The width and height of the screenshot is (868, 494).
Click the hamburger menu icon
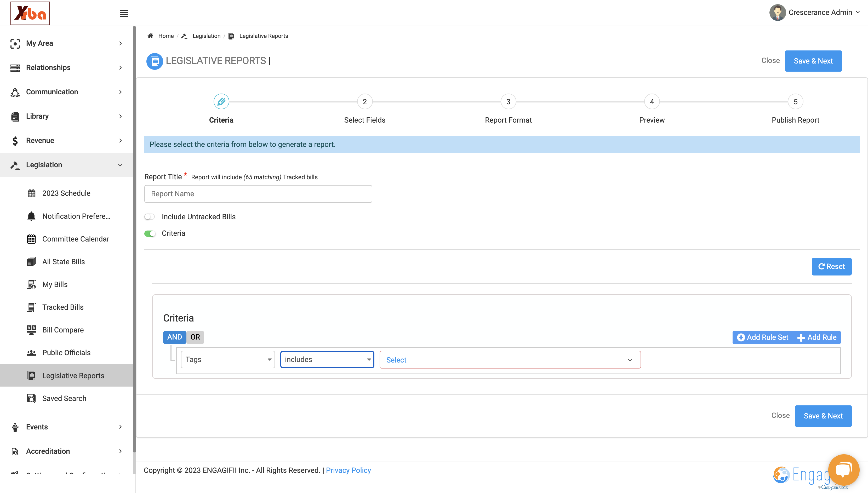pos(124,14)
